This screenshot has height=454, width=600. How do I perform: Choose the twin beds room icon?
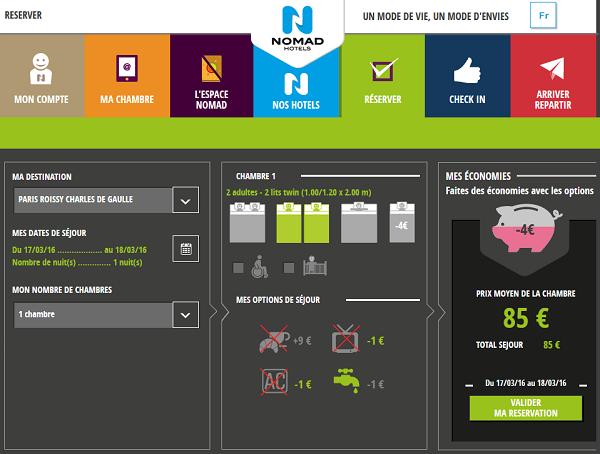(303, 222)
